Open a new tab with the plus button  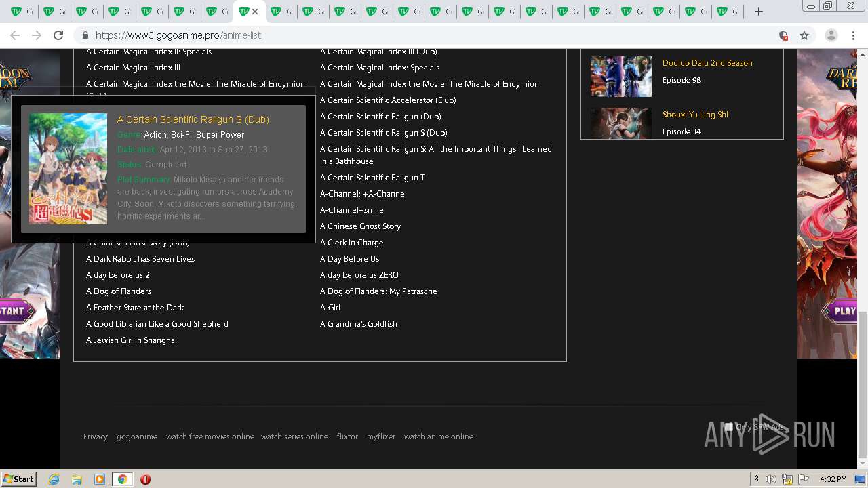click(759, 12)
